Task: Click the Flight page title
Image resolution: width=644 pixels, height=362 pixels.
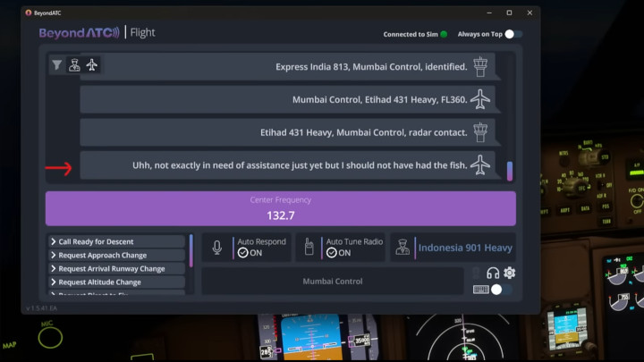Action: point(142,32)
